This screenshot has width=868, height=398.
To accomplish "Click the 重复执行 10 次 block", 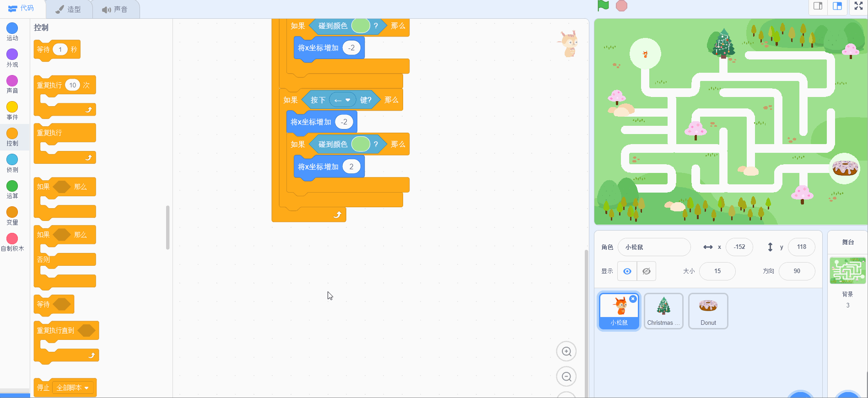I will coord(65,96).
